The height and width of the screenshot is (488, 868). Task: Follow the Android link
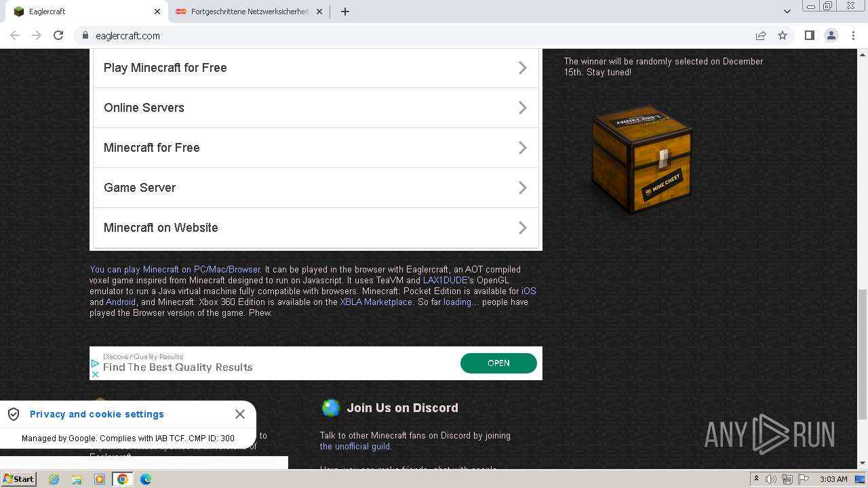point(121,302)
